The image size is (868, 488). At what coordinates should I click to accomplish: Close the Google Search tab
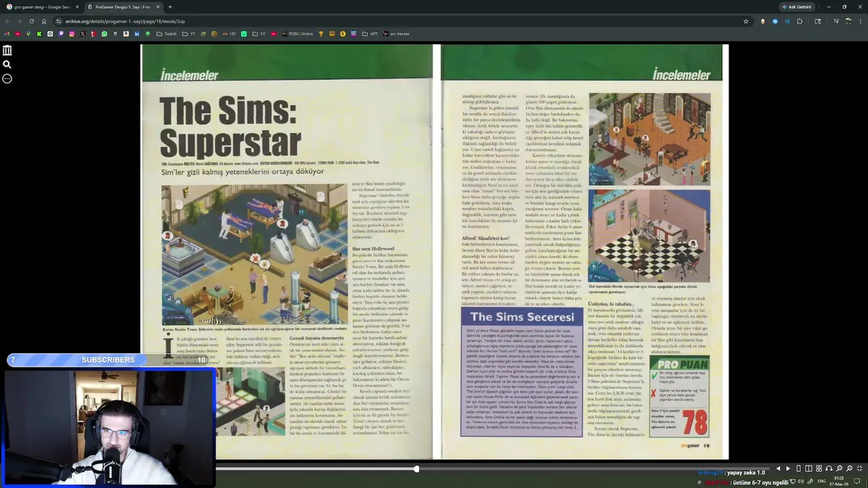click(77, 7)
